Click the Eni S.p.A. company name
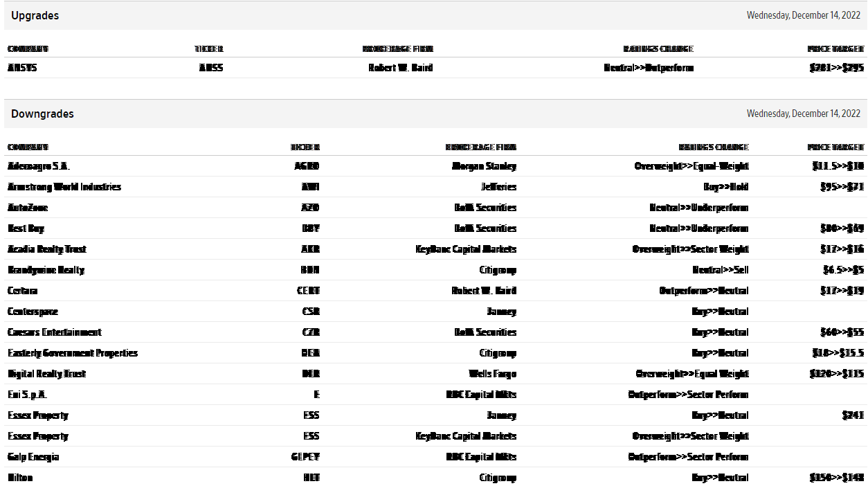This screenshot has width=868, height=486. [27, 395]
